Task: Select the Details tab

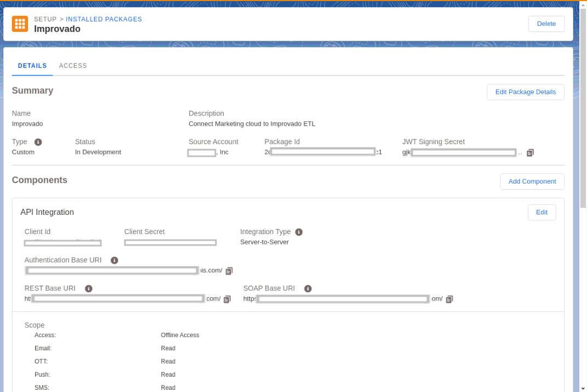Action: (32, 65)
